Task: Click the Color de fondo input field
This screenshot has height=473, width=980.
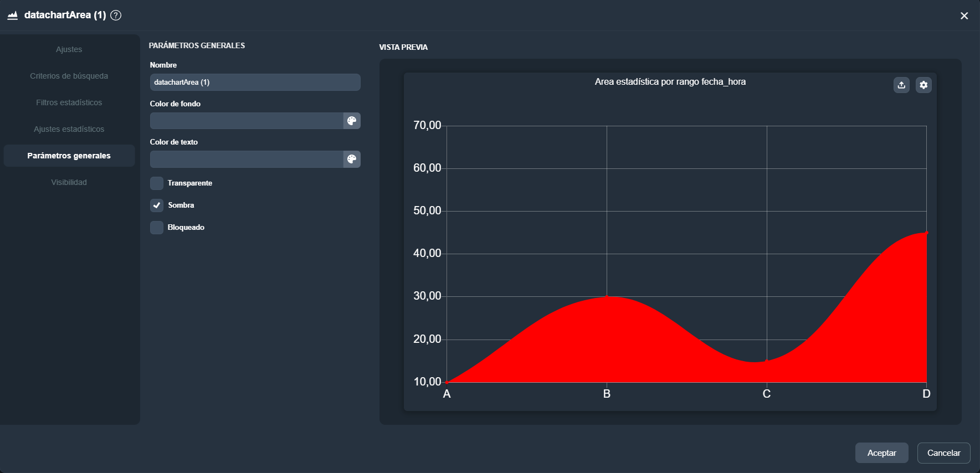Action: (x=247, y=121)
